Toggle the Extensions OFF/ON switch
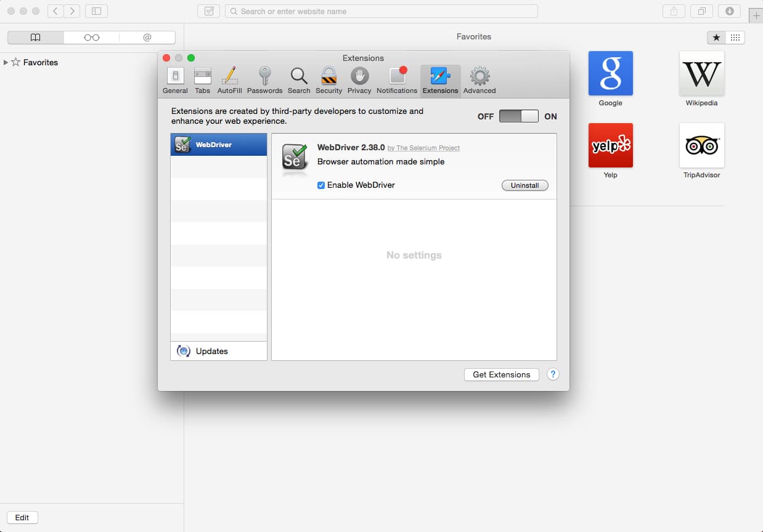Screen dimensions: 763x532 (x=518, y=116)
